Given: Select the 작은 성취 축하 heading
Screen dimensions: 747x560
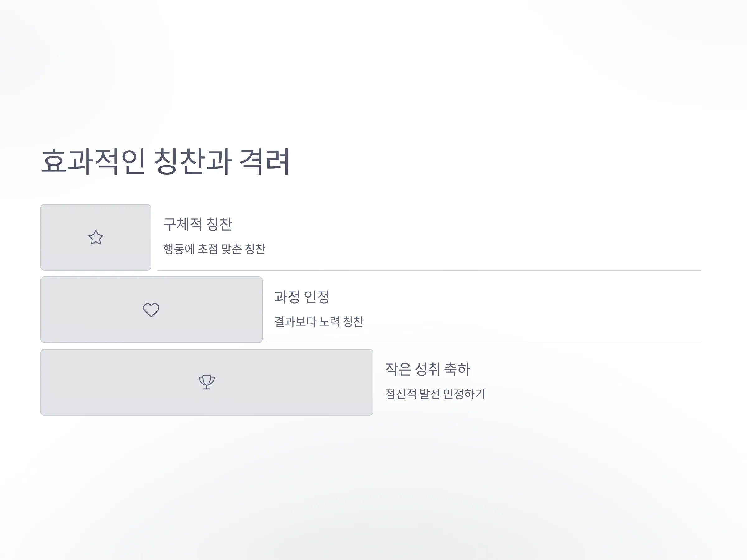Looking at the screenshot, I should click(428, 369).
